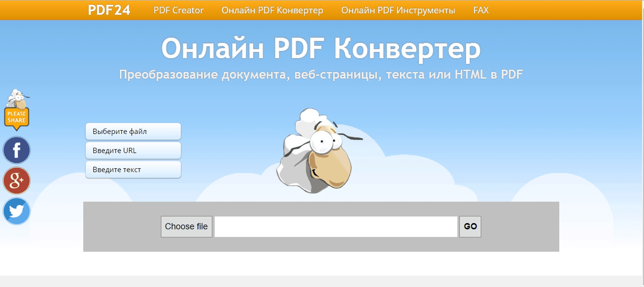Share page via Google Plus icon

(17, 181)
